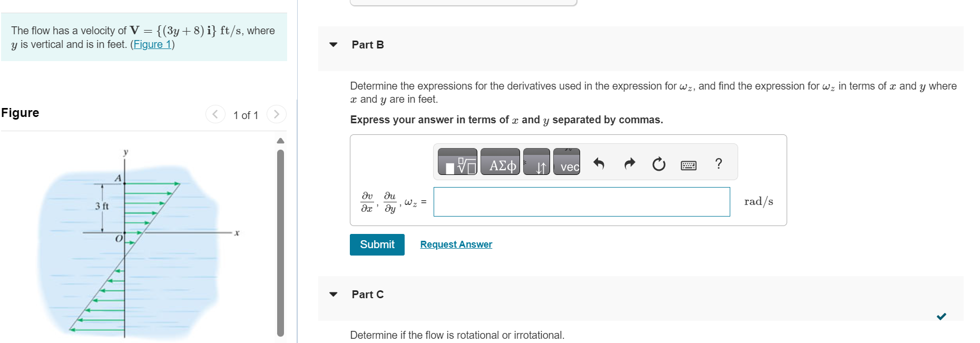This screenshot has height=343, width=980.
Task: Collapse the Part C section
Action: [333, 295]
